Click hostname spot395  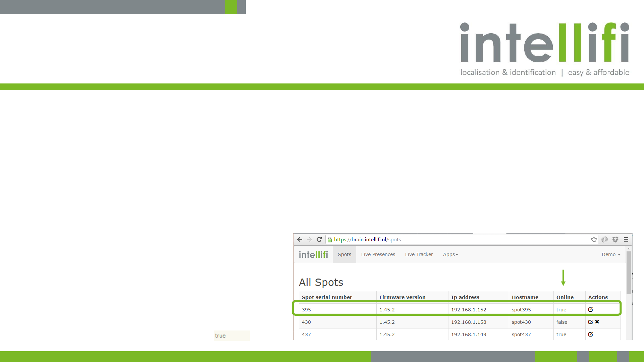pyautogui.click(x=521, y=309)
